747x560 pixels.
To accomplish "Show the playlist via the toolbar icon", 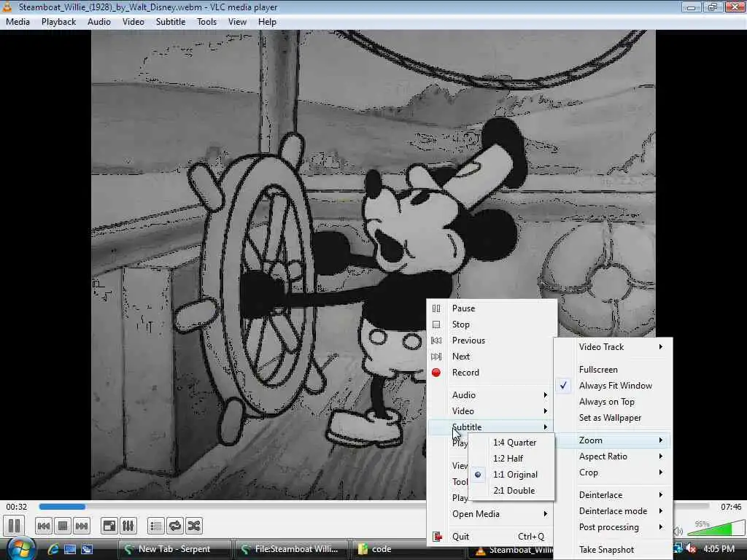I will 156,526.
